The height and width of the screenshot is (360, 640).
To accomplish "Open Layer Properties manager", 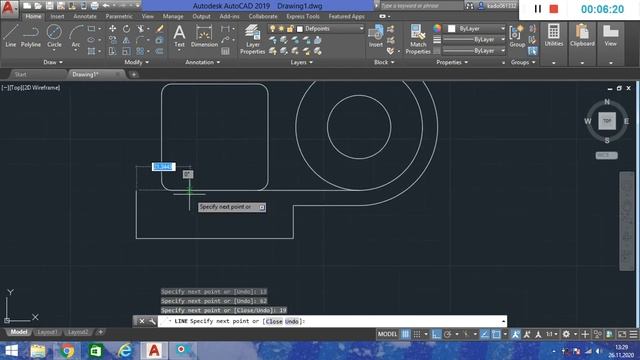I will pyautogui.click(x=253, y=39).
